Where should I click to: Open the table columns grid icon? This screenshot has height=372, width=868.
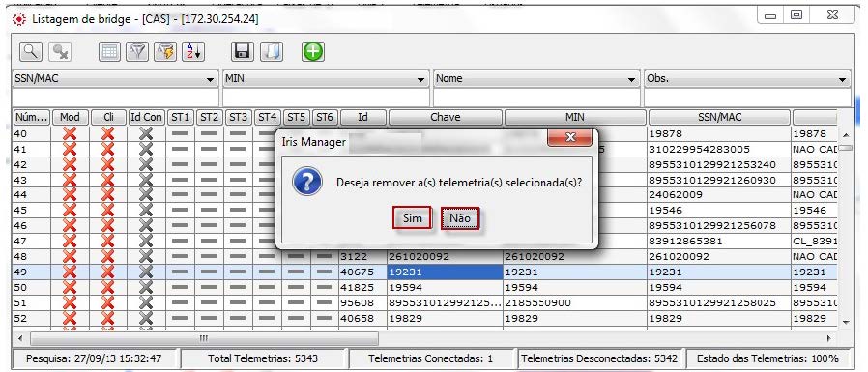pyautogui.click(x=110, y=51)
